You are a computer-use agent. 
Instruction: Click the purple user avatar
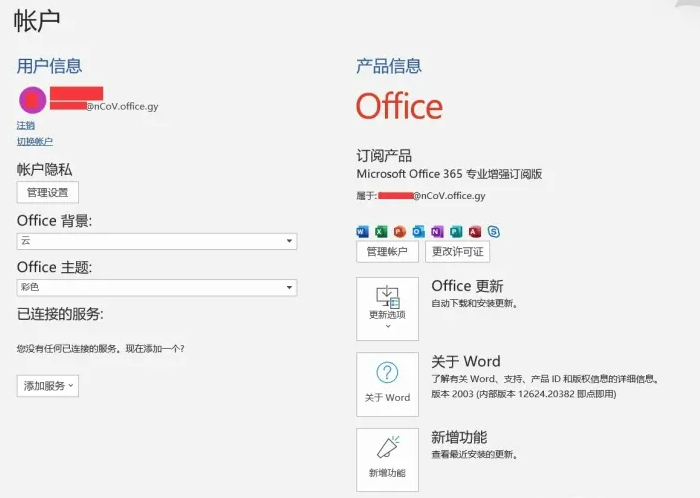(33, 100)
